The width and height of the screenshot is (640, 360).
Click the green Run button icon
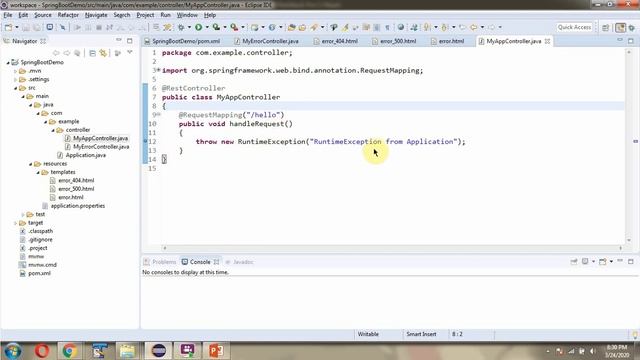[x=198, y=27]
